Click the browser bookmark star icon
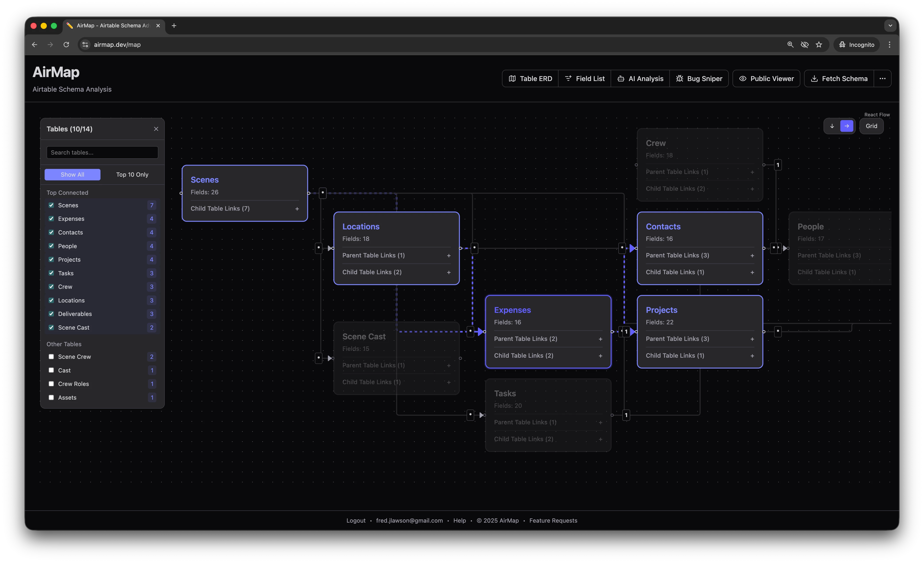This screenshot has width=924, height=563. [x=819, y=45]
